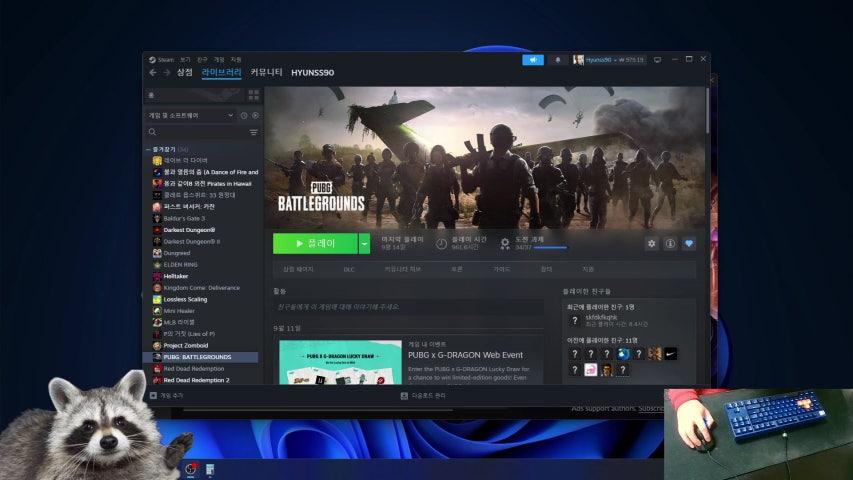Click the Big Picture mode monitor icon
Image resolution: width=853 pixels, height=480 pixels.
(x=657, y=60)
